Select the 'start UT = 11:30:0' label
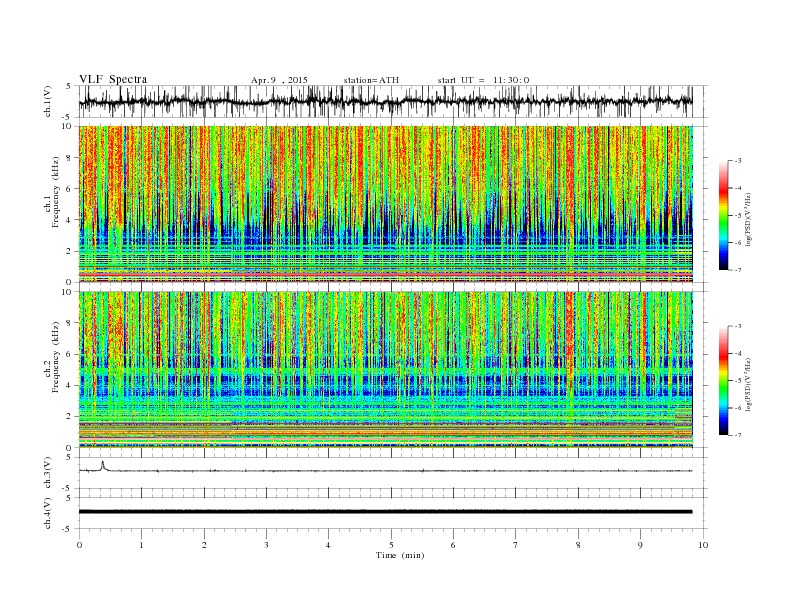Viewport: 792px width, 612px height. pyautogui.click(x=483, y=80)
